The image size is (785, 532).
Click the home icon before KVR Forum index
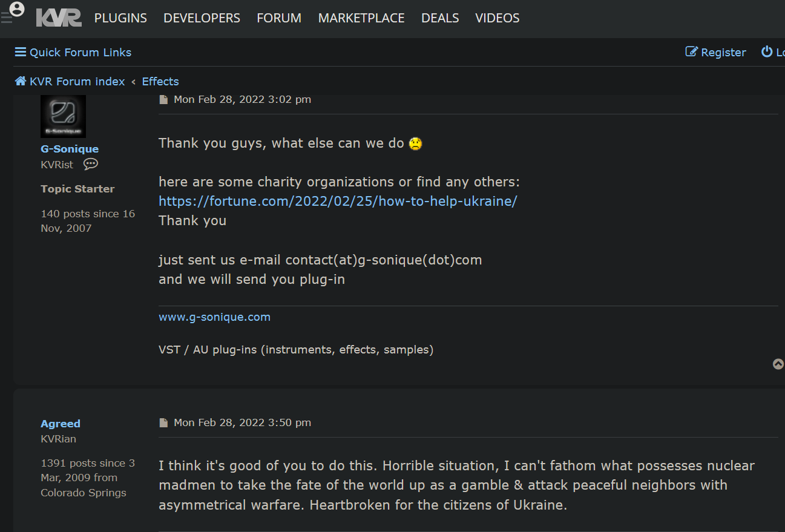[x=21, y=81]
